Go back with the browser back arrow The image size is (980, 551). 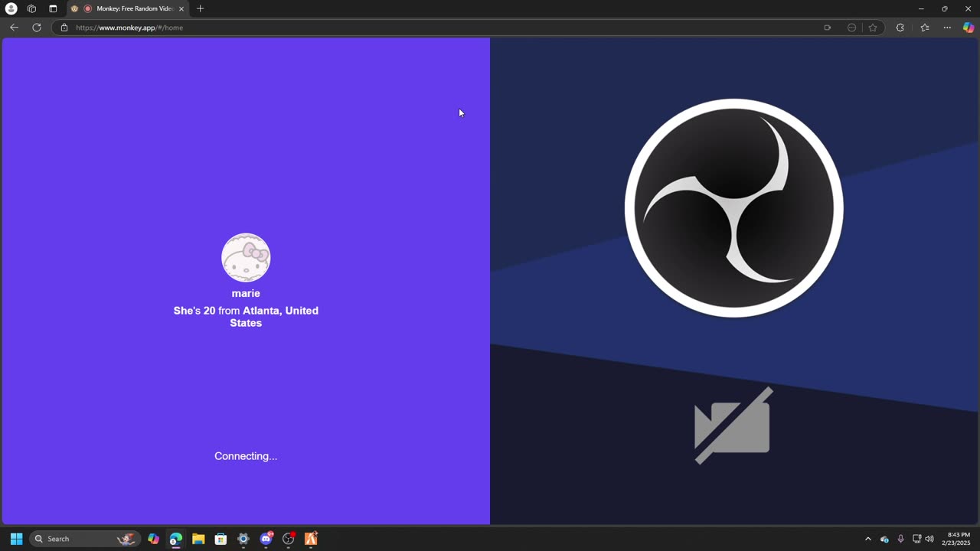14,28
